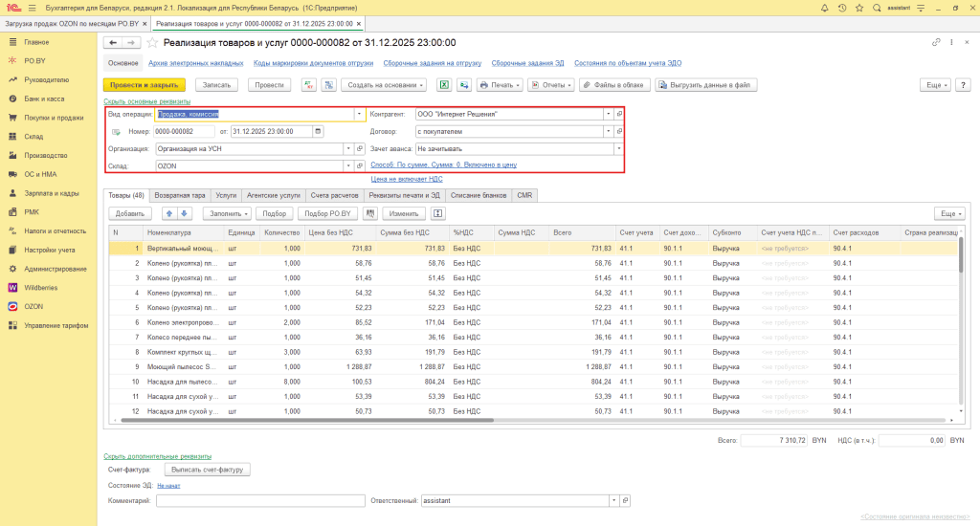Click into the Комментарий input field
The image size is (980, 526).
pyautogui.click(x=260, y=500)
